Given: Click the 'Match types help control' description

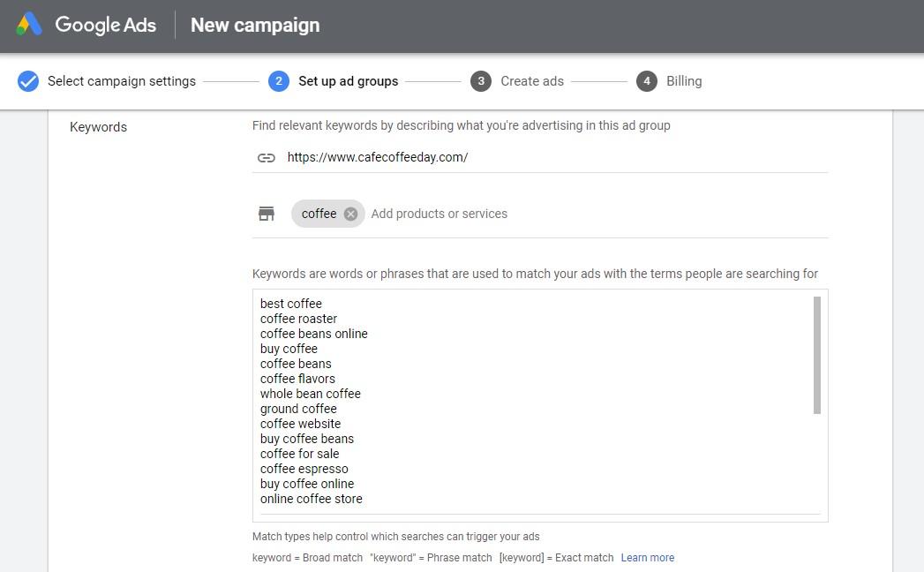Looking at the screenshot, I should coord(396,537).
